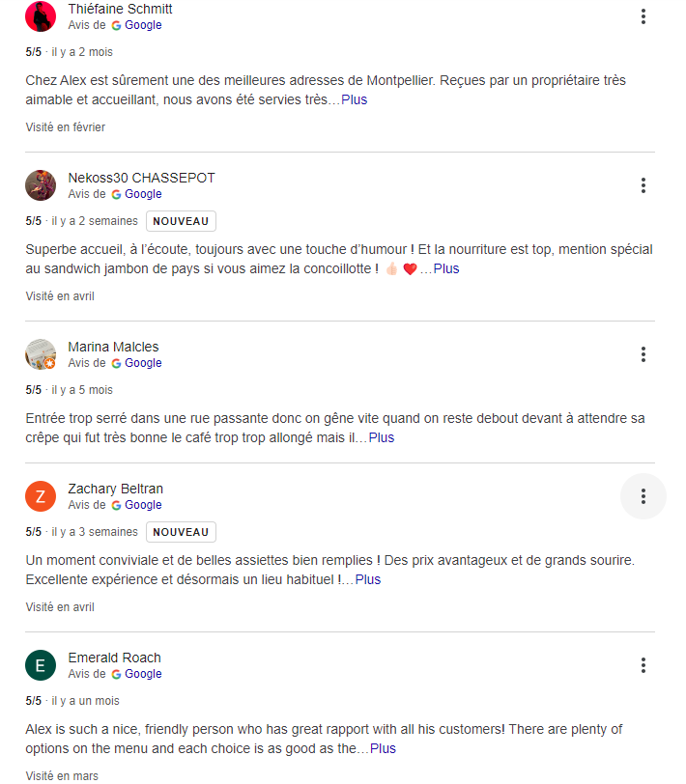Click the reviewer name Emerald Roach
This screenshot has width=686, height=784.
tap(114, 658)
